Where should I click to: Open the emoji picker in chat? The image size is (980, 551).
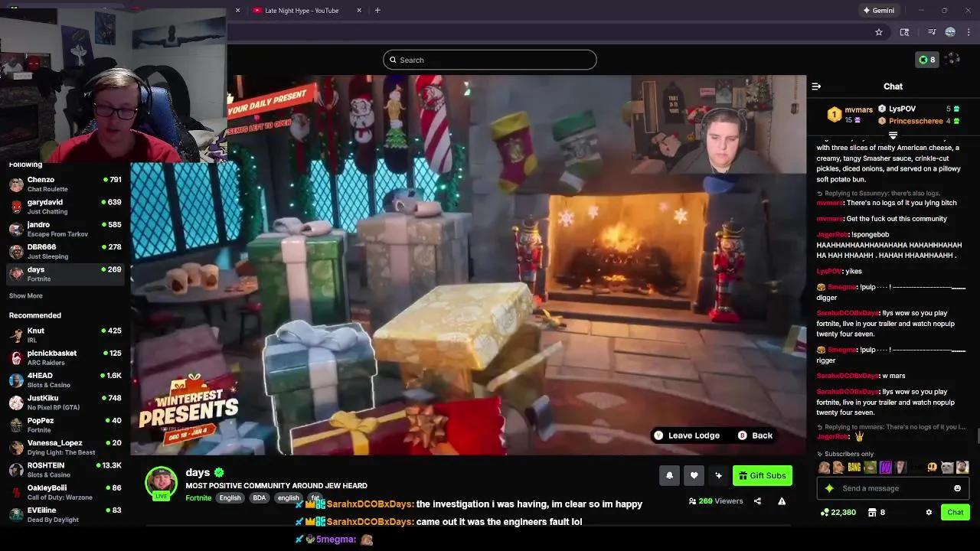point(957,488)
